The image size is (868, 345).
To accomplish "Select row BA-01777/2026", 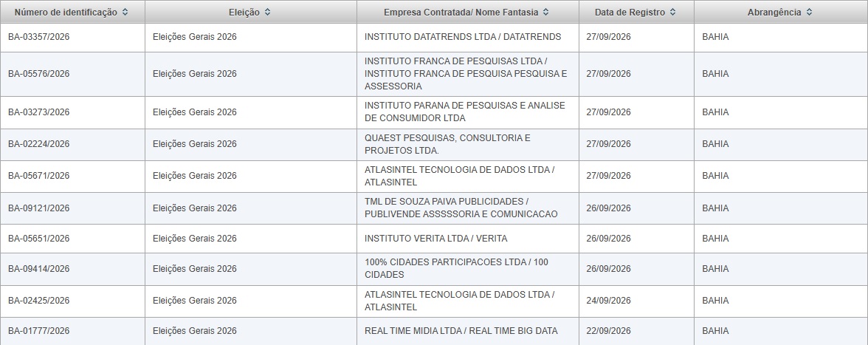I will [x=434, y=331].
